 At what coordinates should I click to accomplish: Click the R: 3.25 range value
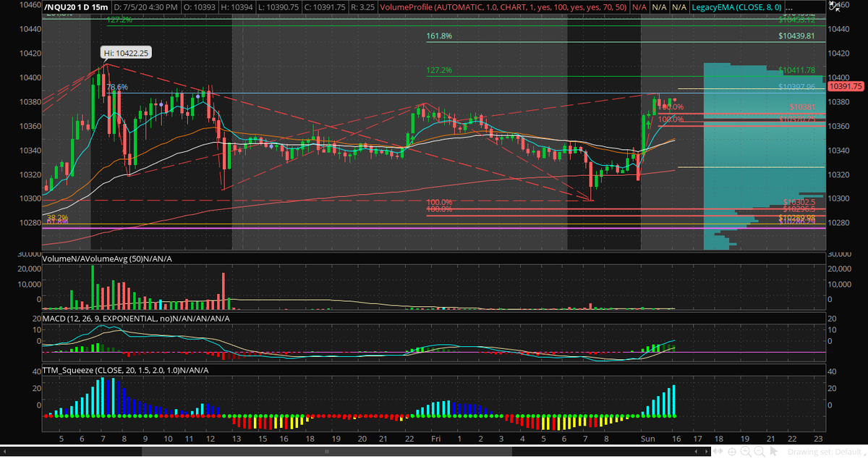(x=364, y=7)
